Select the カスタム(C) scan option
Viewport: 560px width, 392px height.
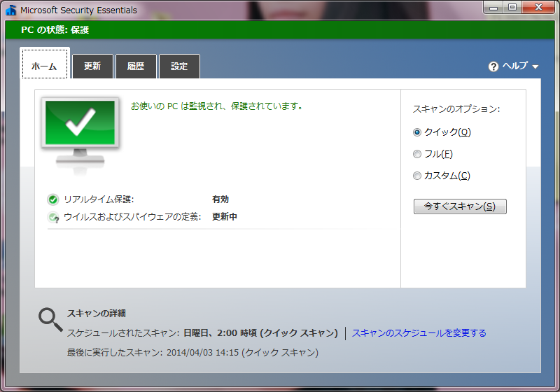point(416,176)
